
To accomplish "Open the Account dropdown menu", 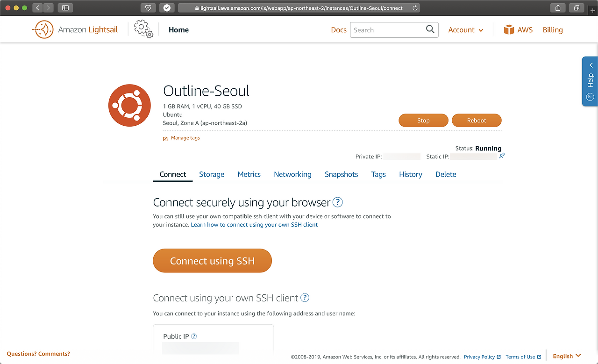I will pyautogui.click(x=466, y=30).
